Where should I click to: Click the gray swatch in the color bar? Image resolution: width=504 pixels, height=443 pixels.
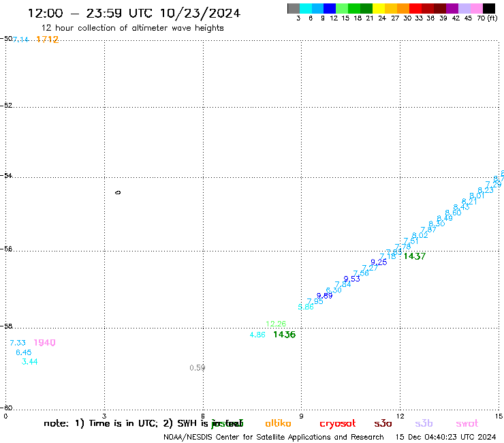(294, 8)
